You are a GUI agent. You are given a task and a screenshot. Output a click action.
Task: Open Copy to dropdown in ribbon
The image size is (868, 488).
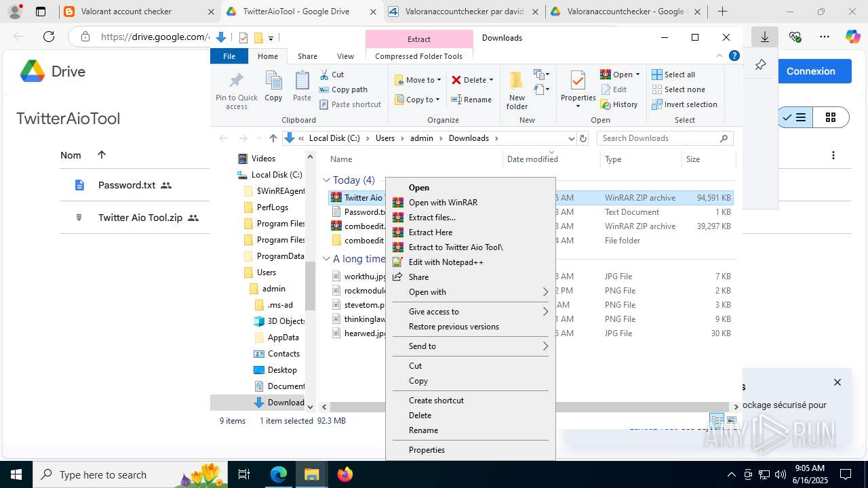point(418,100)
